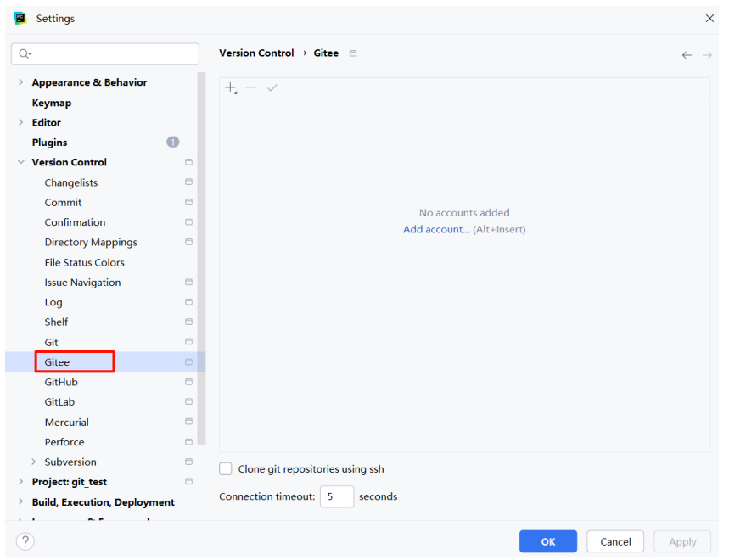Viewport: 729px width, 560px height.
Task: Select the Mercurial settings item
Action: (x=66, y=423)
